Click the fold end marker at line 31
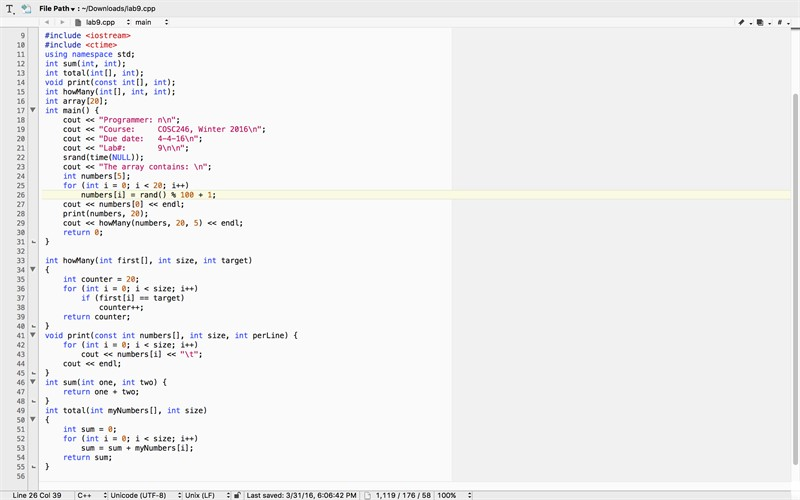Viewport: 800px width, 500px height. click(34, 242)
